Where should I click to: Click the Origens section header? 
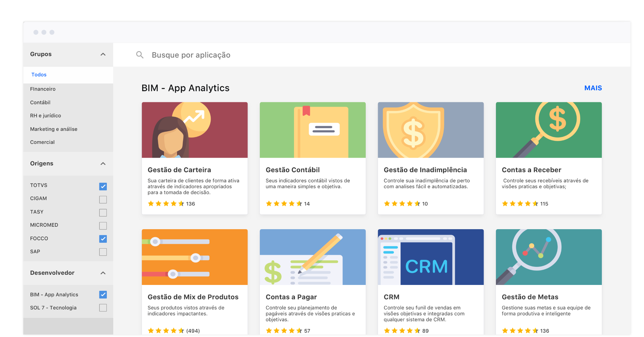click(x=68, y=164)
